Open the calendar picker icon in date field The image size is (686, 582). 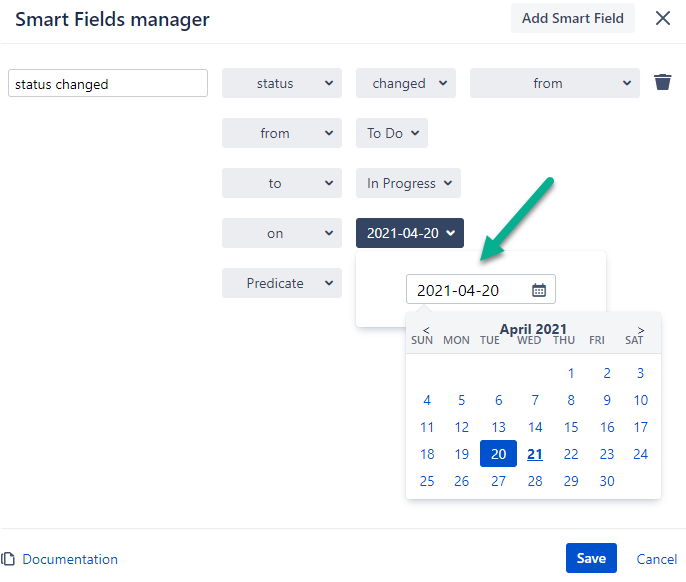(x=539, y=291)
